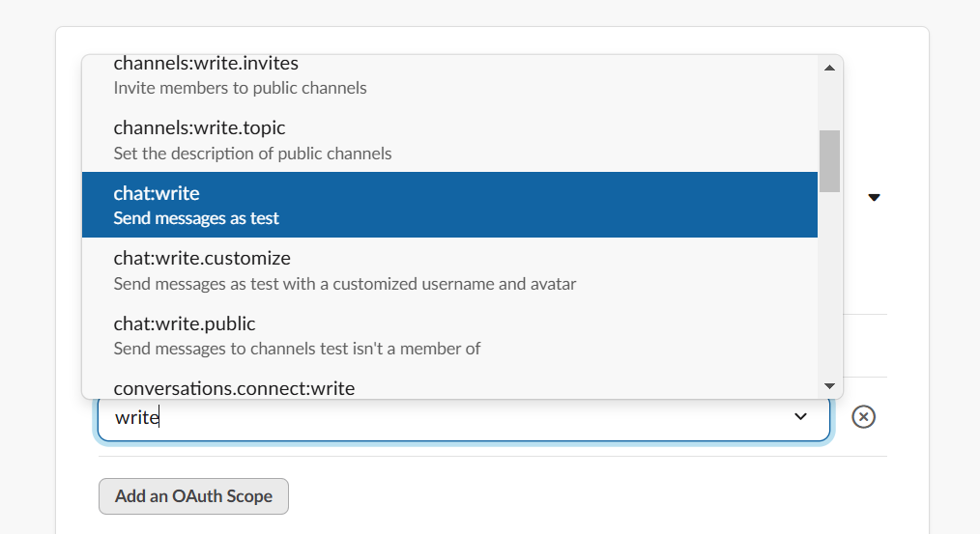Image resolution: width=980 pixels, height=534 pixels.
Task: Select the conversations.connect:write scope
Action: 234,388
